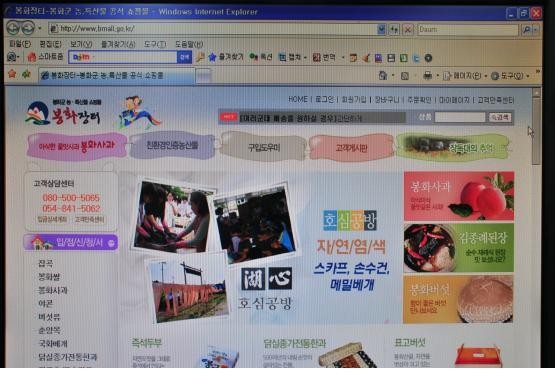Open Favorites Center yellow star icon
This screenshot has height=369, width=555.
point(12,74)
